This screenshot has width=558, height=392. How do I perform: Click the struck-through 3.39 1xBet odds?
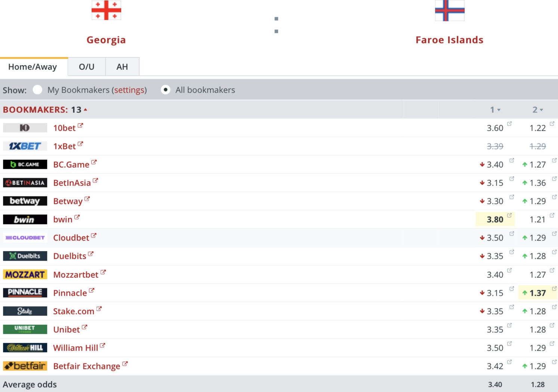pos(495,146)
